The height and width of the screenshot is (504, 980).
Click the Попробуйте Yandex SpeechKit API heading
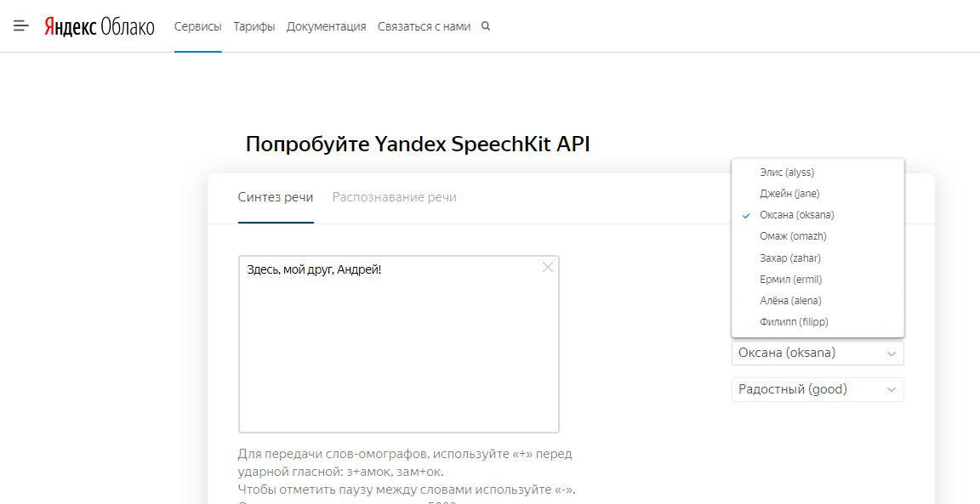pos(418,144)
